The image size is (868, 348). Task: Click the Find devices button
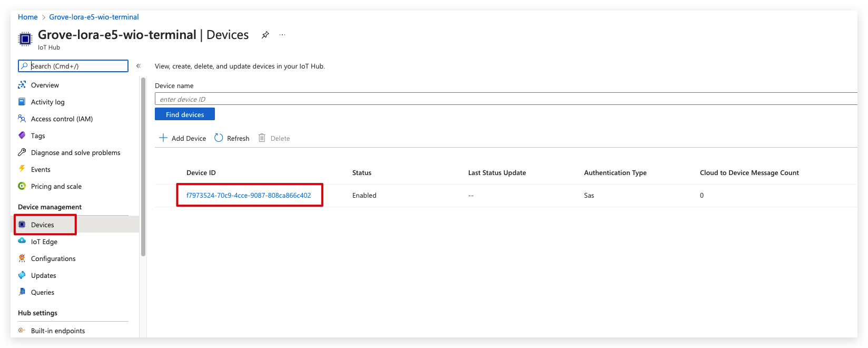(x=185, y=114)
